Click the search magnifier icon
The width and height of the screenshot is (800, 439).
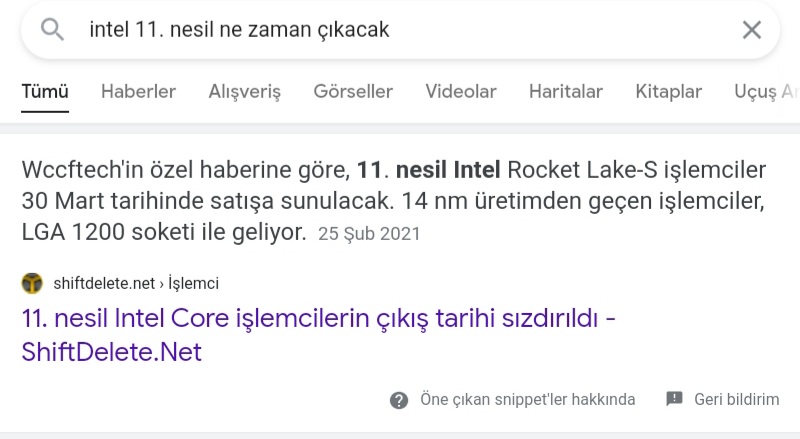pyautogui.click(x=52, y=30)
